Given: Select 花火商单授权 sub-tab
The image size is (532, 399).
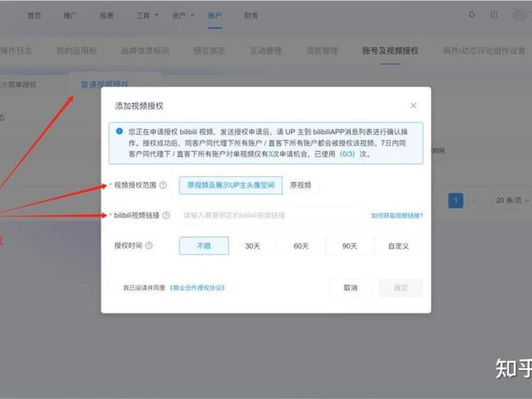Looking at the screenshot, I should click(18, 84).
